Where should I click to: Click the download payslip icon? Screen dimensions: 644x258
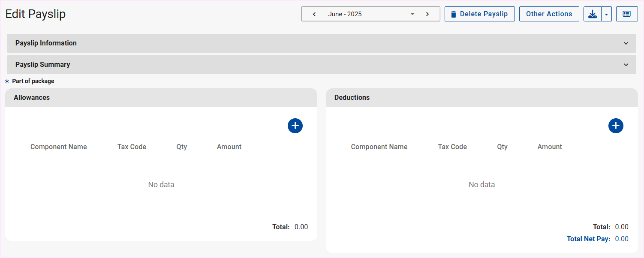click(x=593, y=14)
